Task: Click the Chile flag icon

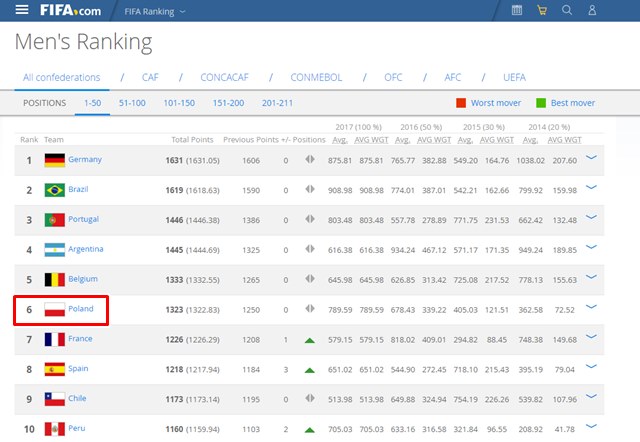Action: point(55,399)
